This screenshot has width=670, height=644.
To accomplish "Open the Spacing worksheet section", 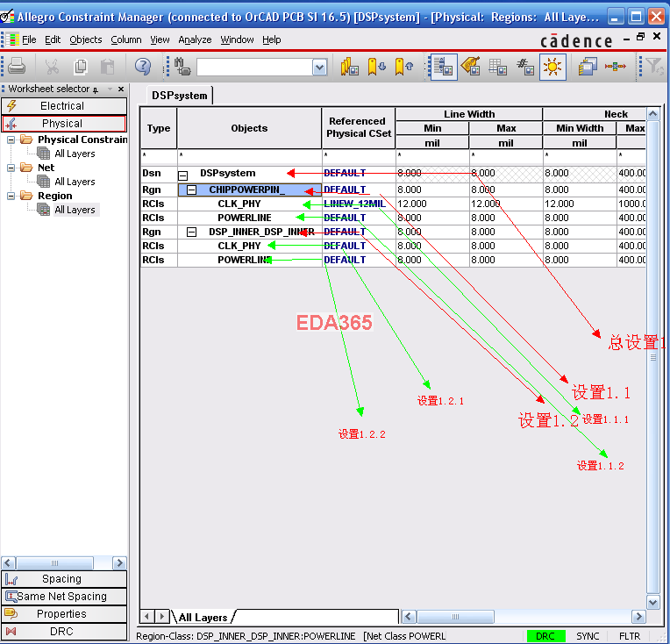I will pyautogui.click(x=64, y=578).
